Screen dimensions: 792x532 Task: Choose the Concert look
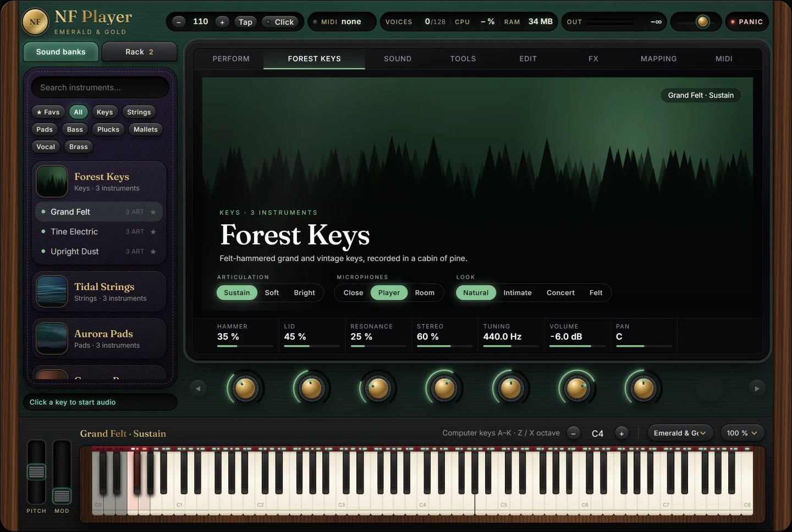(x=560, y=293)
